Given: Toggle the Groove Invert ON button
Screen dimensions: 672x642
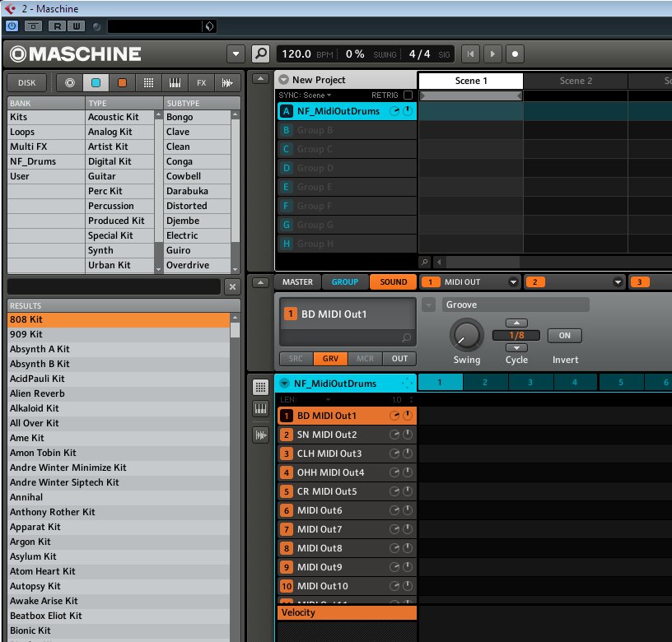Looking at the screenshot, I should tap(564, 335).
